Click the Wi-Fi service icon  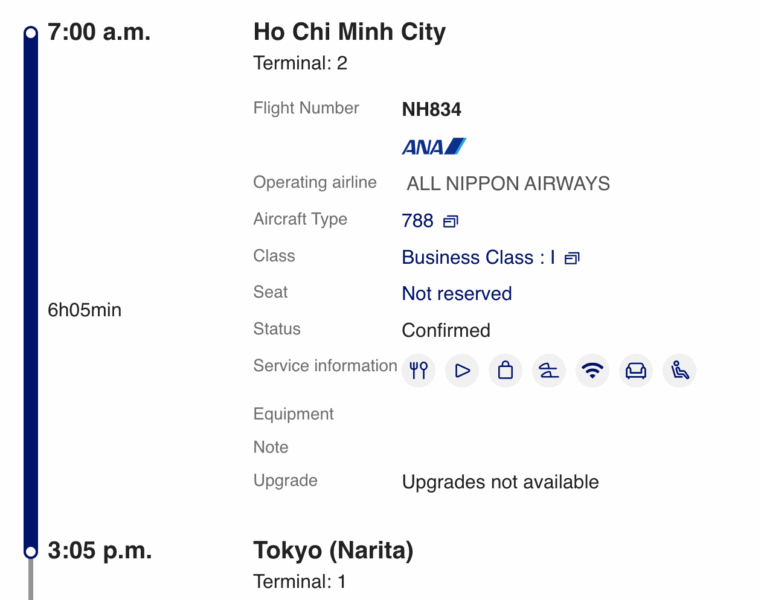(x=593, y=370)
